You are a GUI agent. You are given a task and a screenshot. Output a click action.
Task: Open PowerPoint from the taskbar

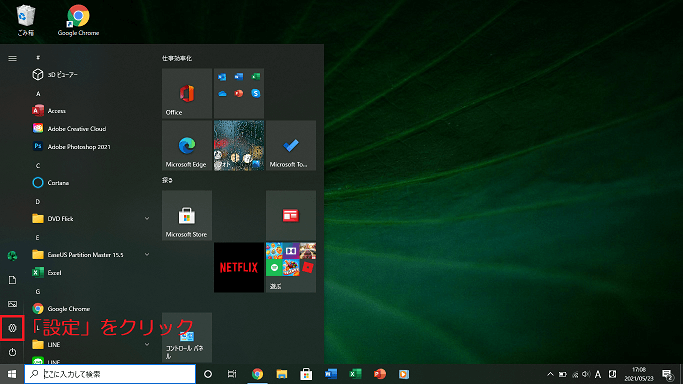point(379,374)
